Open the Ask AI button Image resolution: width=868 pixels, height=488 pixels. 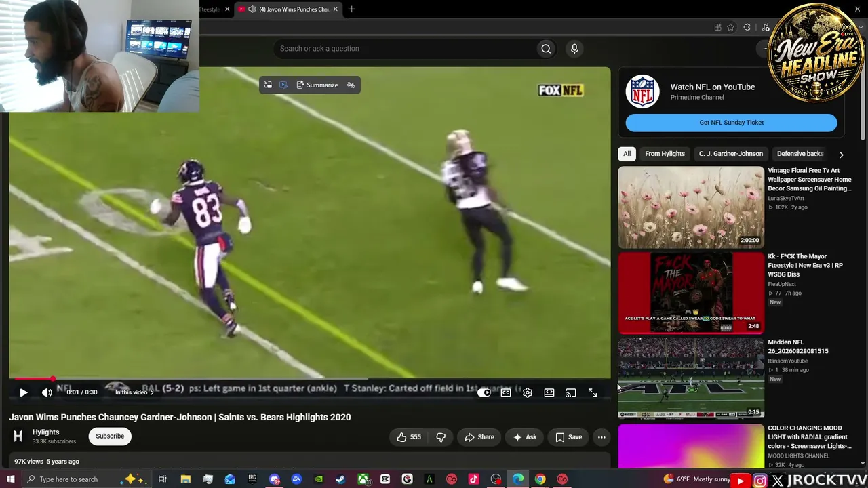coord(524,437)
